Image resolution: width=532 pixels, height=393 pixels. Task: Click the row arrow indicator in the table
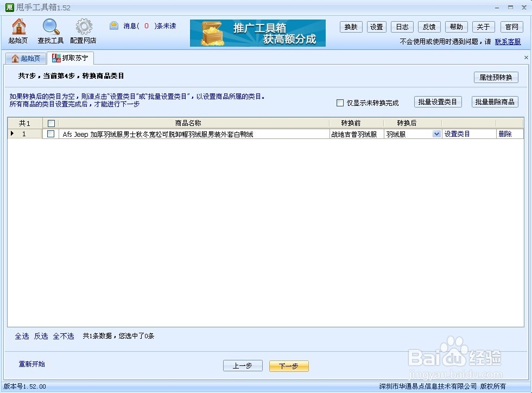point(12,134)
